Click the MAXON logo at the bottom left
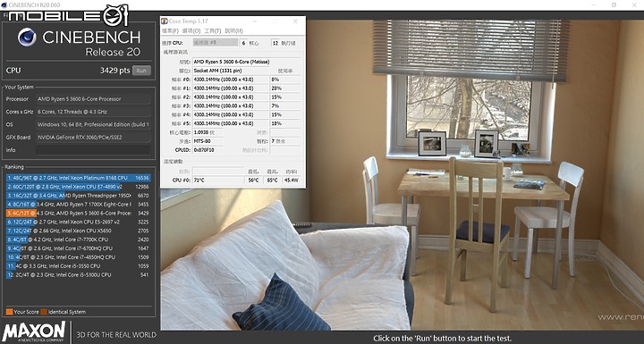Image resolution: width=644 pixels, height=344 pixels. (34, 332)
